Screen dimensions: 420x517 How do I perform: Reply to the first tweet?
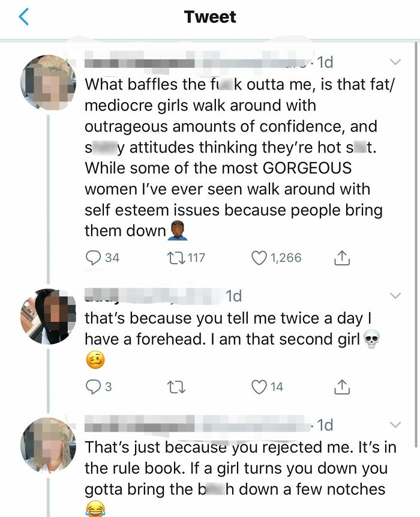(93, 257)
